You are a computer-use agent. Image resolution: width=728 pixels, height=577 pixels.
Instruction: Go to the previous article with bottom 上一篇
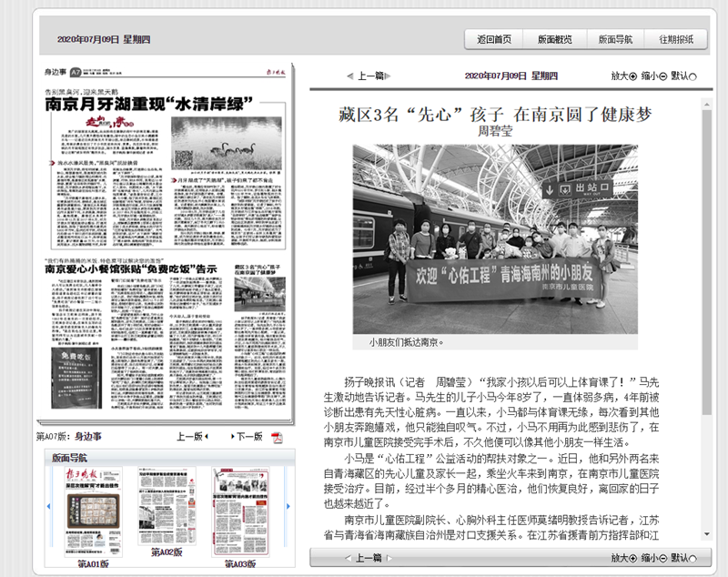366,558
